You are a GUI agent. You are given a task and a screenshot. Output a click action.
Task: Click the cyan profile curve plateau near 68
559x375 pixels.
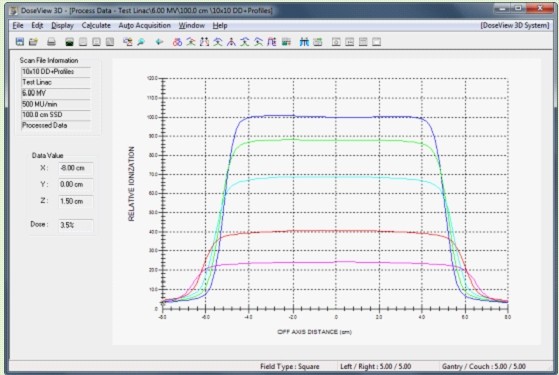tap(336, 177)
